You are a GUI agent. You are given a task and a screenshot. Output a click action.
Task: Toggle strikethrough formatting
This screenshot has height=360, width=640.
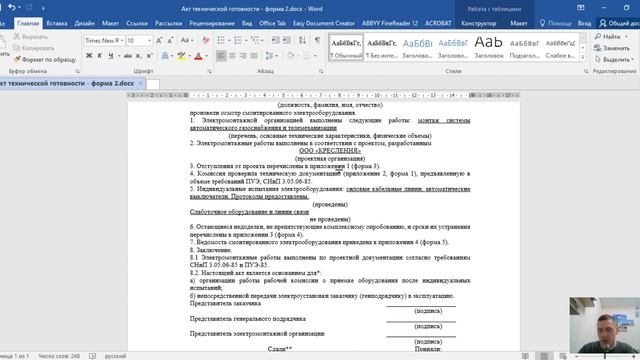pyautogui.click(x=128, y=56)
